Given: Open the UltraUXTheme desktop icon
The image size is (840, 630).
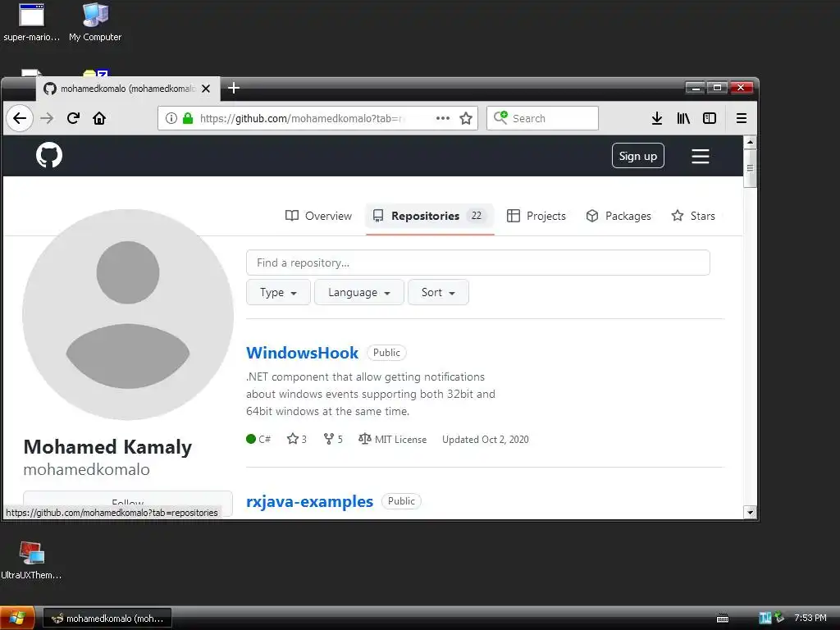Looking at the screenshot, I should point(32,560).
